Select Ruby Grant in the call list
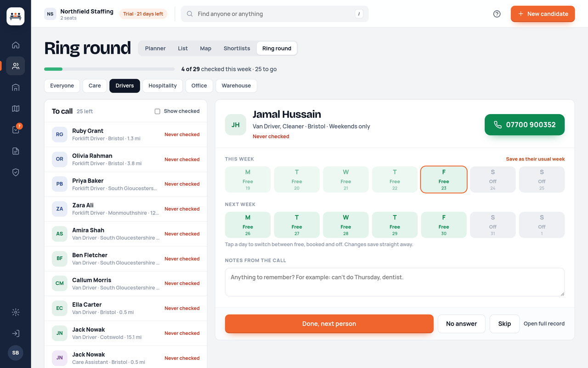 126,134
